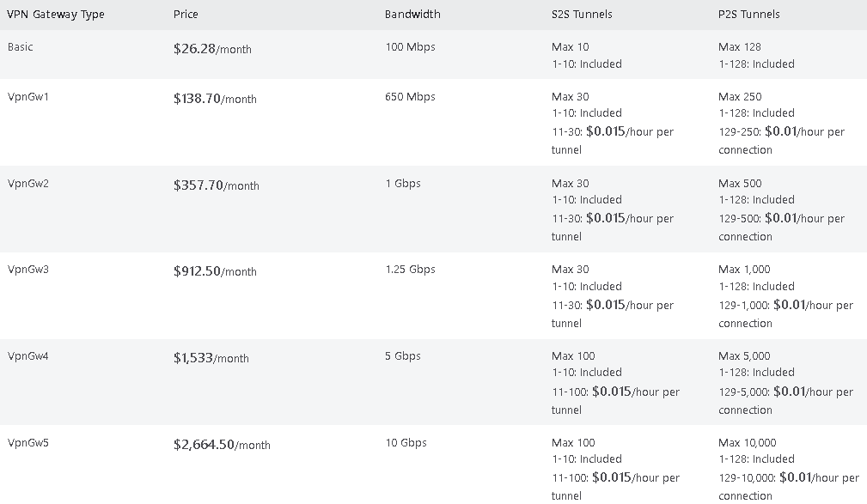
Task: Click the VPN Gateway Type column header
Action: [x=55, y=15]
